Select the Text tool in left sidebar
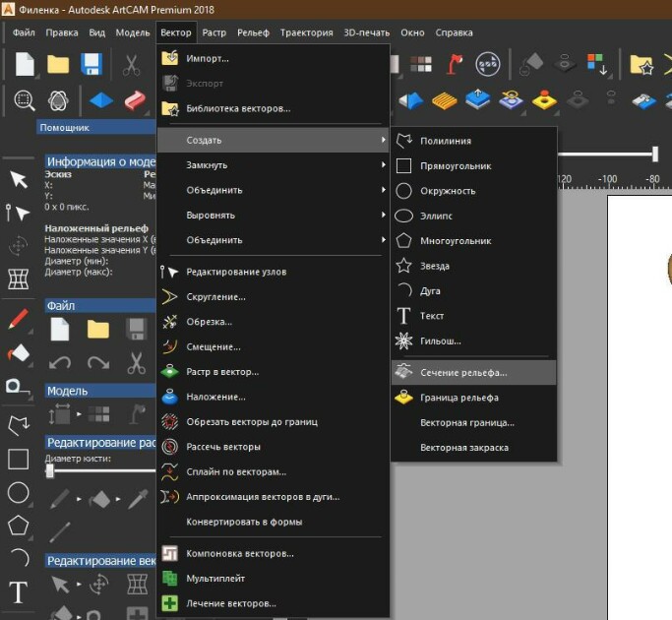The image size is (672, 620). [18, 592]
